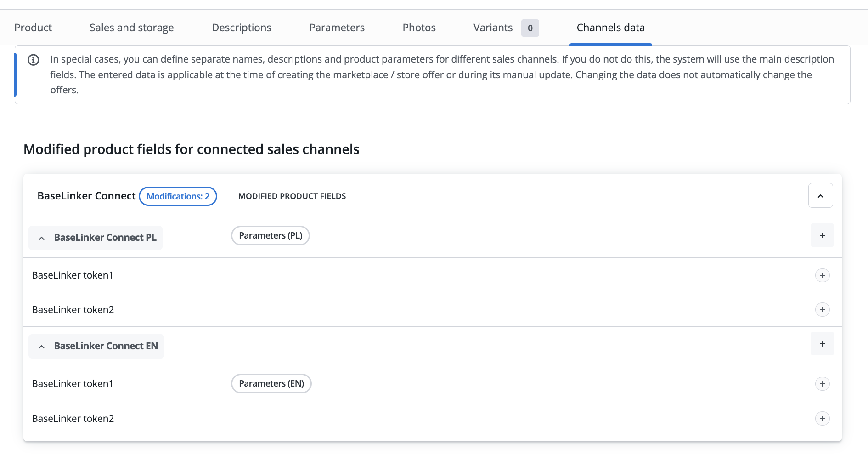Collapse the BaseLinker Connect PL group
Viewport: 868px width, 467px height.
click(x=42, y=238)
